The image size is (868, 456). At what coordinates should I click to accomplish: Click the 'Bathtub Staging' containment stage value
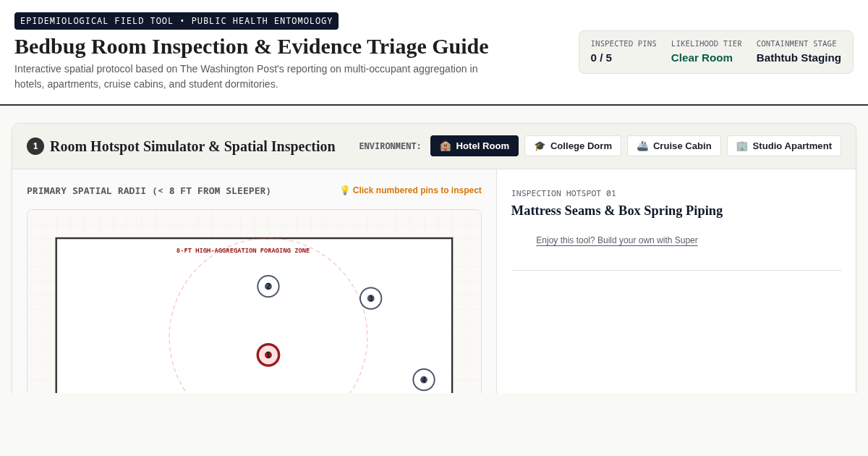click(x=799, y=58)
